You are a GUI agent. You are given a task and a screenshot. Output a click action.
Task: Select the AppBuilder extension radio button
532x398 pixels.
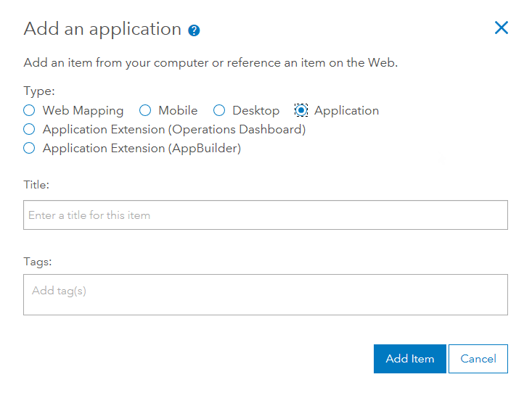(29, 149)
